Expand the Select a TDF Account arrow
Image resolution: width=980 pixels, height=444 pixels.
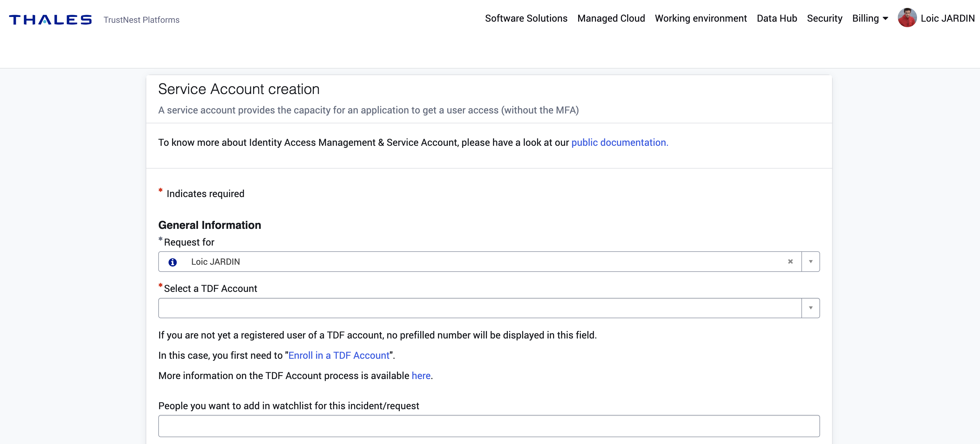tap(811, 308)
